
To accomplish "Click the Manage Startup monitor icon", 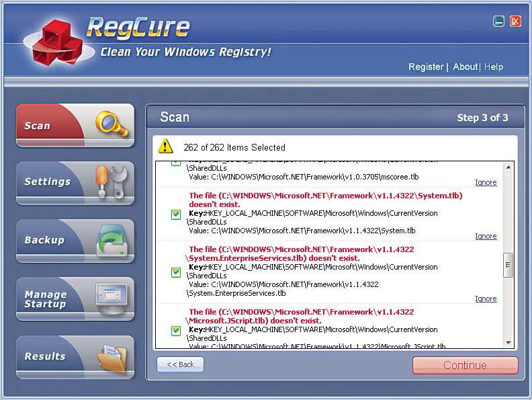I will tap(112, 298).
